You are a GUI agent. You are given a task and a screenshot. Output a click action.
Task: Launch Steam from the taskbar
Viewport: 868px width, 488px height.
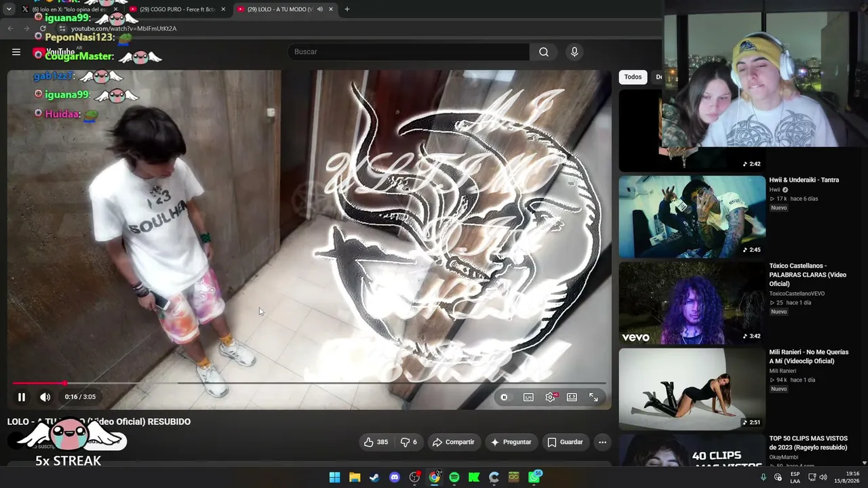pyautogui.click(x=374, y=477)
